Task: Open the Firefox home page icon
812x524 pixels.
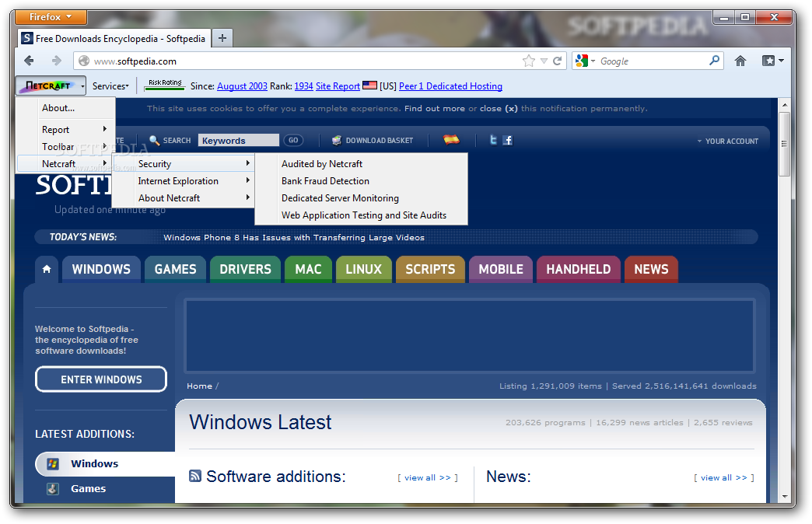Action: pyautogui.click(x=740, y=61)
